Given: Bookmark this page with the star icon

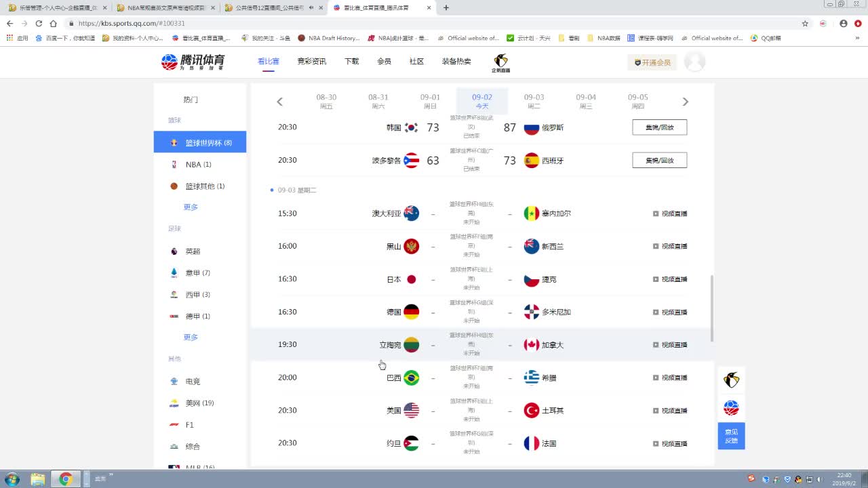Looking at the screenshot, I should 805,23.
